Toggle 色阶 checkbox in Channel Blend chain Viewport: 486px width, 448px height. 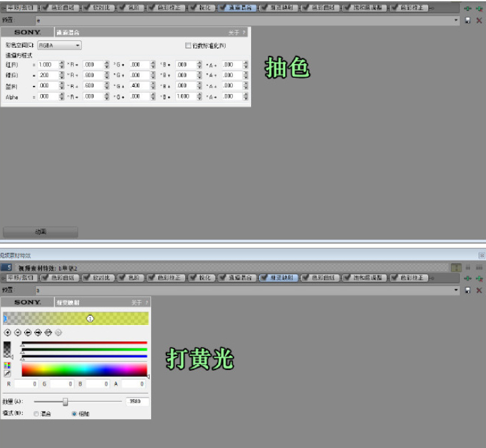click(122, 7)
